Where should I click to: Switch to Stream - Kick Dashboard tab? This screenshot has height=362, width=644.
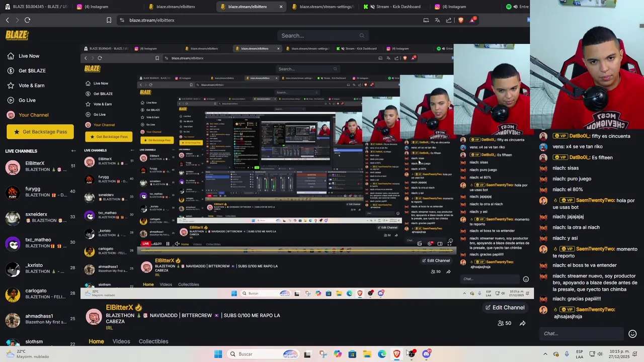click(x=393, y=7)
